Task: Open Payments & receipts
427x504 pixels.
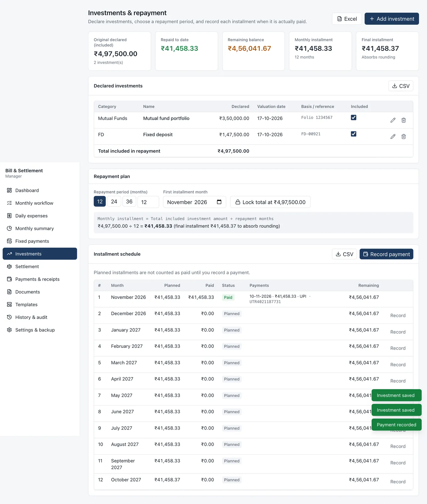Action: click(40, 279)
